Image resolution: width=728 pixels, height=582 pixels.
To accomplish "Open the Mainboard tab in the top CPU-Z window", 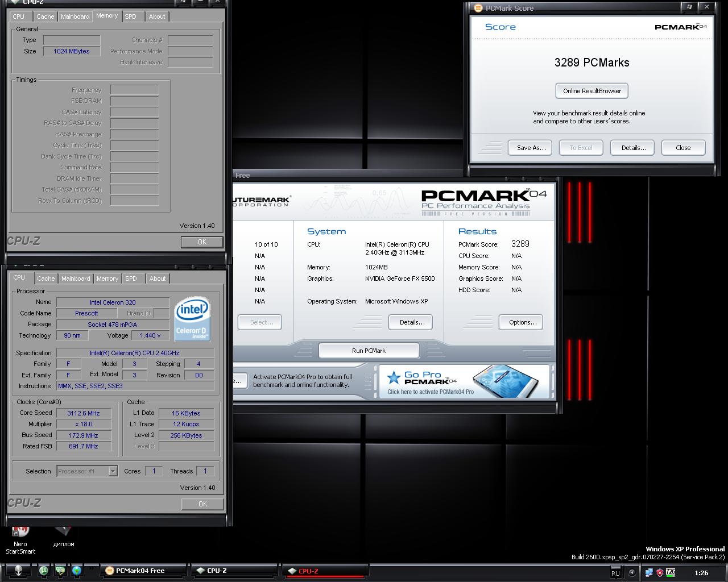I will [75, 16].
